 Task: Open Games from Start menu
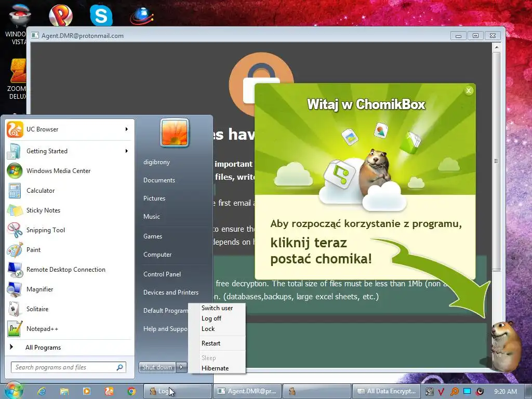tap(152, 236)
